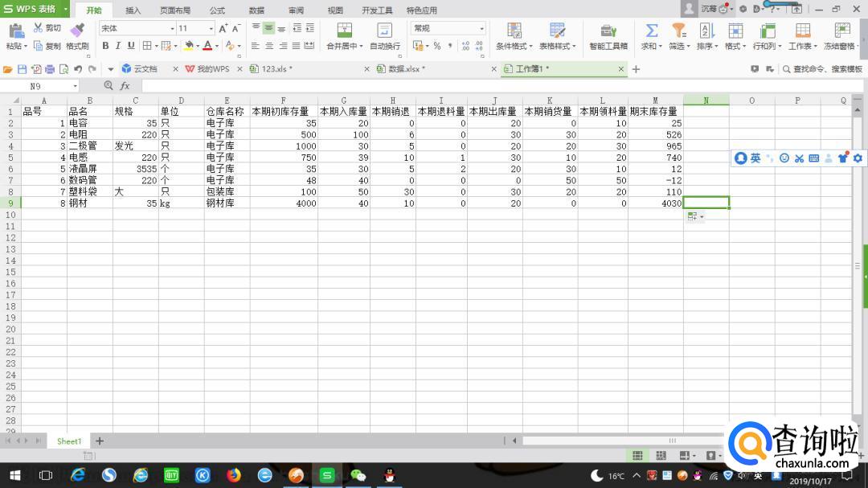Apply percent style
The width and height of the screenshot is (868, 488).
coord(436,46)
